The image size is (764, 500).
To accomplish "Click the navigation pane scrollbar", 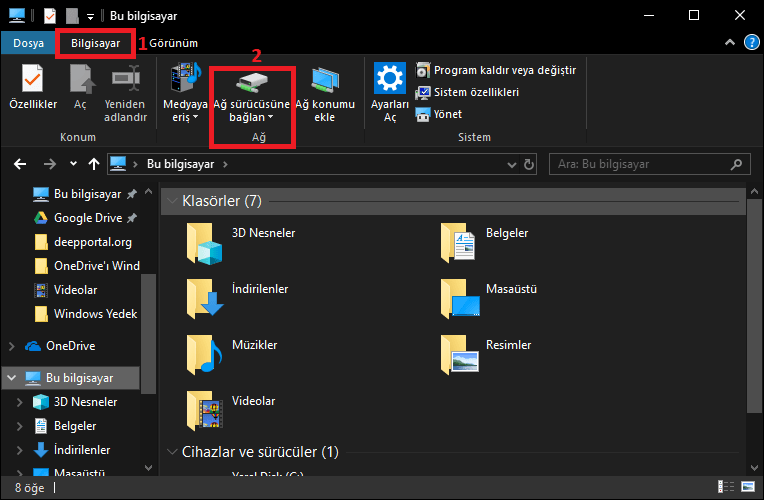I will tap(148, 334).
